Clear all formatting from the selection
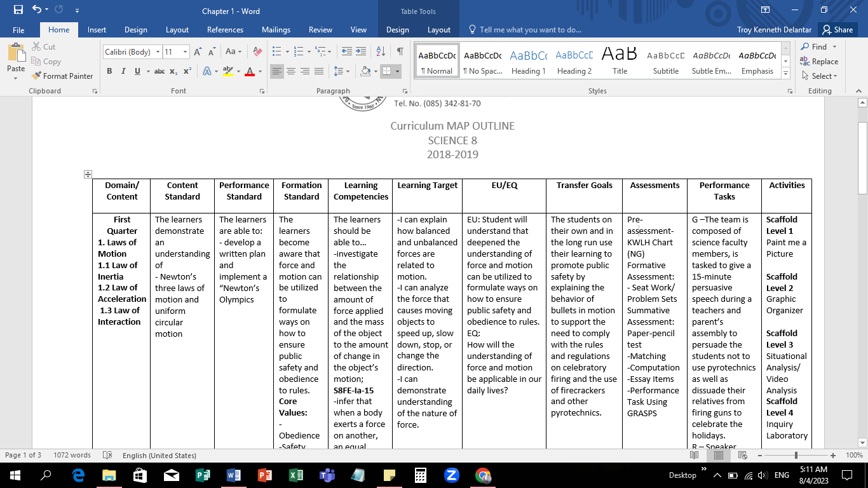The height and width of the screenshot is (488, 868). coord(257,51)
